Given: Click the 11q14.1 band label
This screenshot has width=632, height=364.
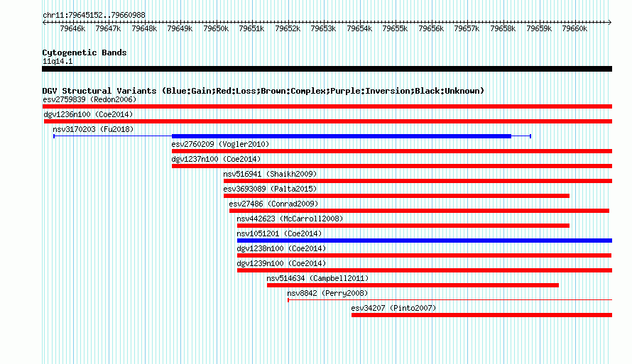Looking at the screenshot, I should point(58,61).
